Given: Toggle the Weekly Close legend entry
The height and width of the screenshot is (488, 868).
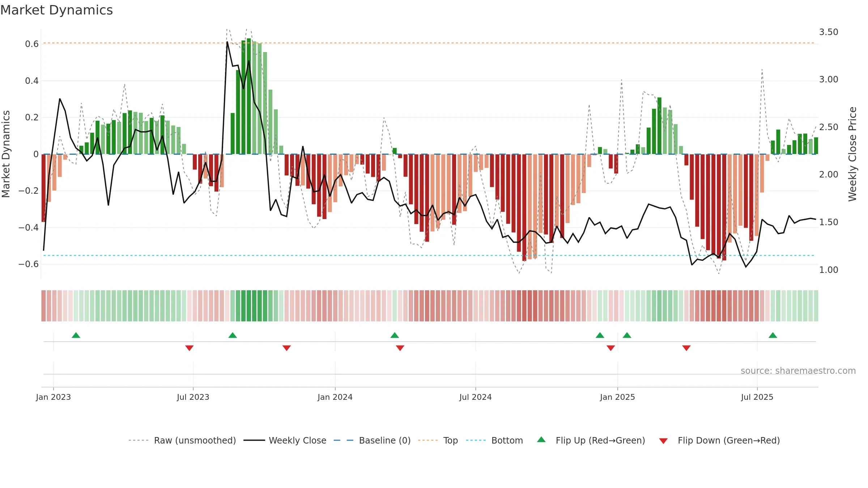Looking at the screenshot, I should click(285, 440).
